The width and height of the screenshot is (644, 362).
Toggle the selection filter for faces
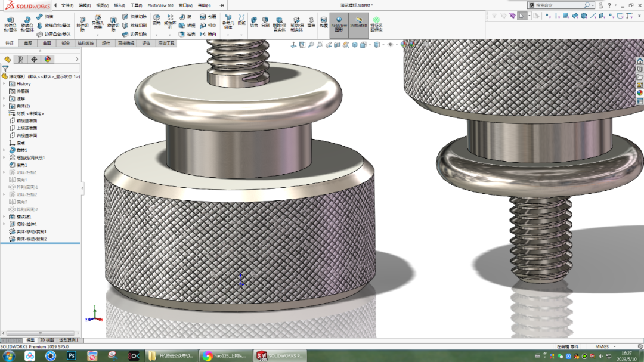tap(565, 16)
